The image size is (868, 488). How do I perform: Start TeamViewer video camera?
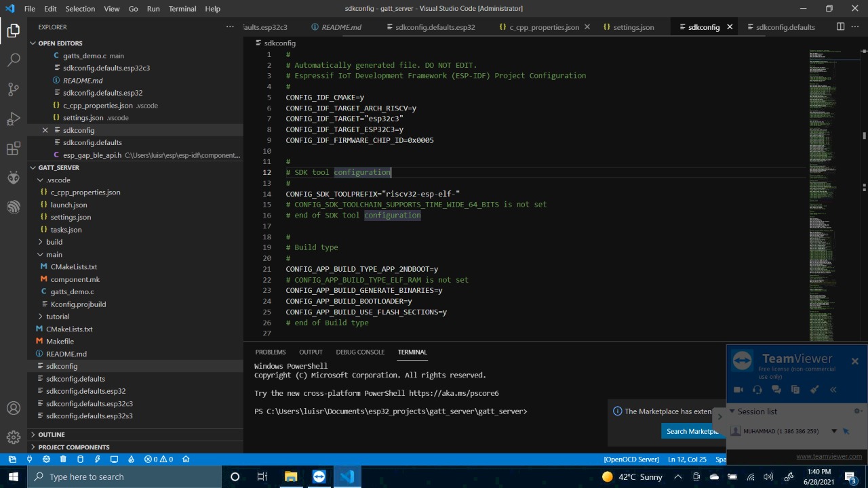[738, 390]
